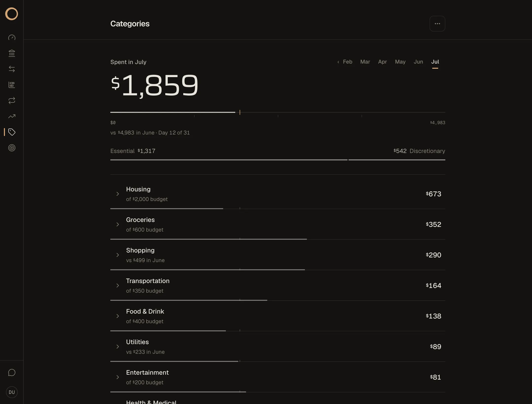
Task: Open the trending chart icon in sidebar
Action: point(12,116)
